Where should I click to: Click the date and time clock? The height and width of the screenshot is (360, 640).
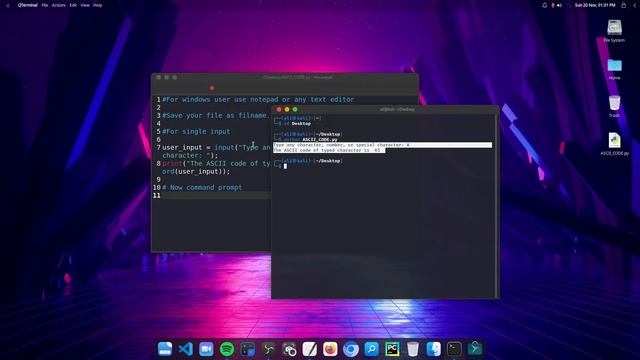595,5
